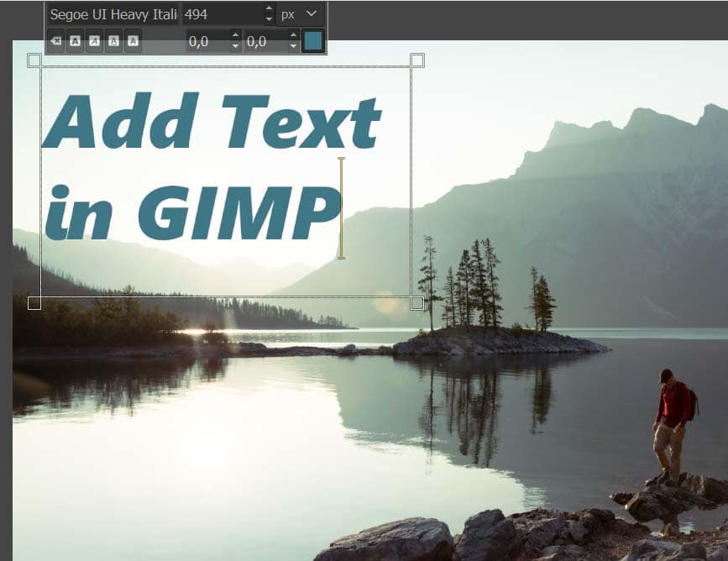
Task: Click the bottom-right text box handle
Action: 417,303
